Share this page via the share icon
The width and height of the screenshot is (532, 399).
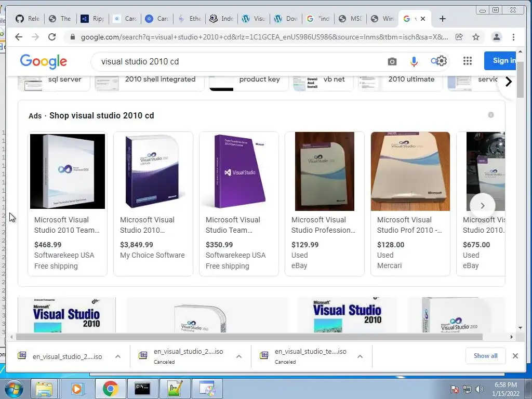(x=459, y=37)
